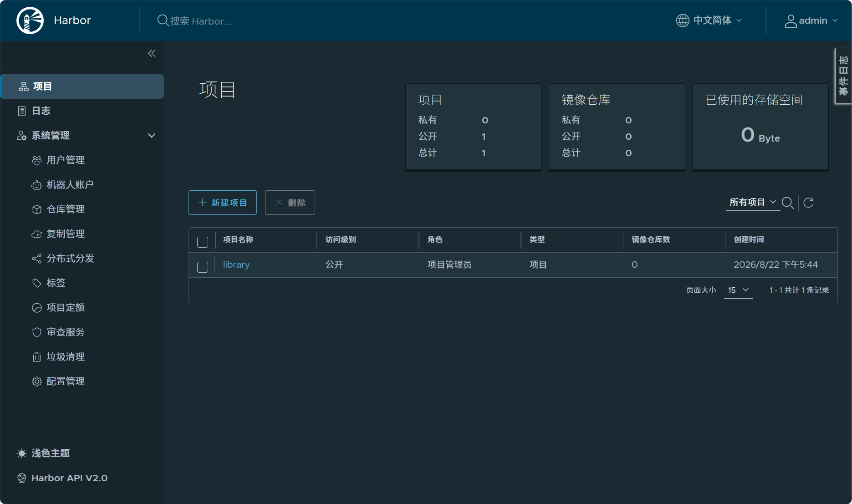The height and width of the screenshot is (504, 852).
Task: Go to 机器人账户 page
Action: pyautogui.click(x=70, y=185)
